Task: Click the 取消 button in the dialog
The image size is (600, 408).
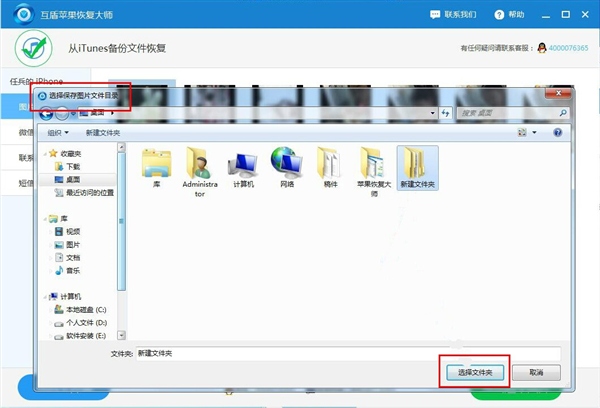Action: pos(536,372)
